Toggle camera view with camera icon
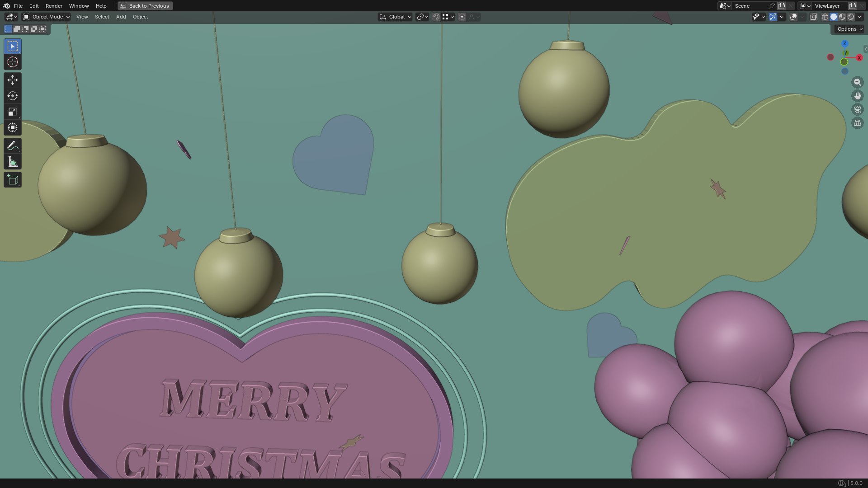 (x=857, y=109)
